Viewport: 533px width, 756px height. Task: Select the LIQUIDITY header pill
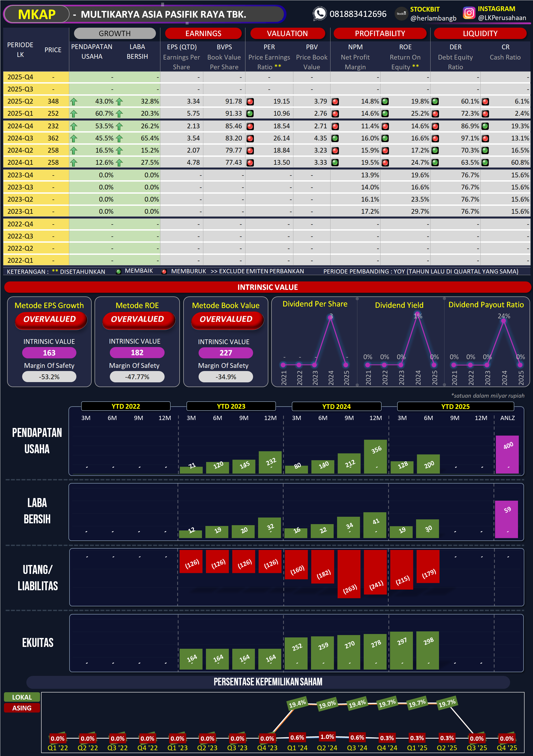pos(480,33)
